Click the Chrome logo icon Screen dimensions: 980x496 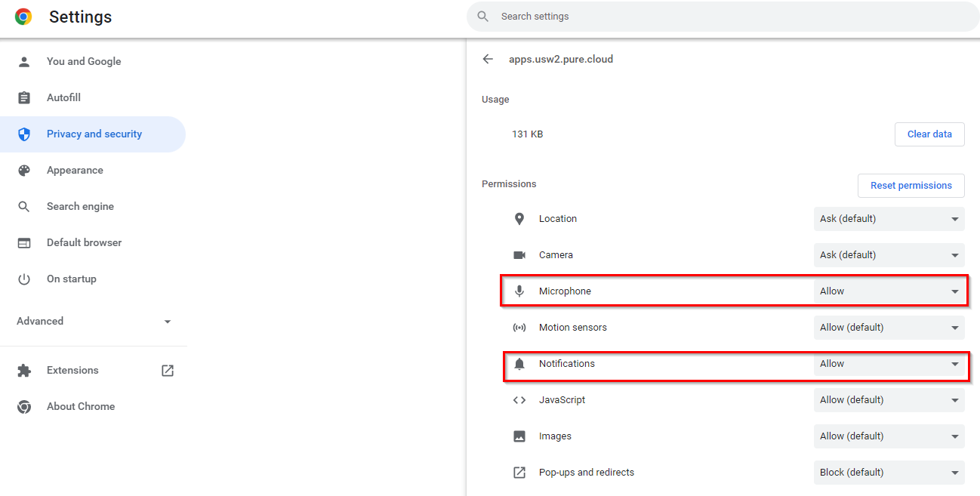(x=23, y=17)
